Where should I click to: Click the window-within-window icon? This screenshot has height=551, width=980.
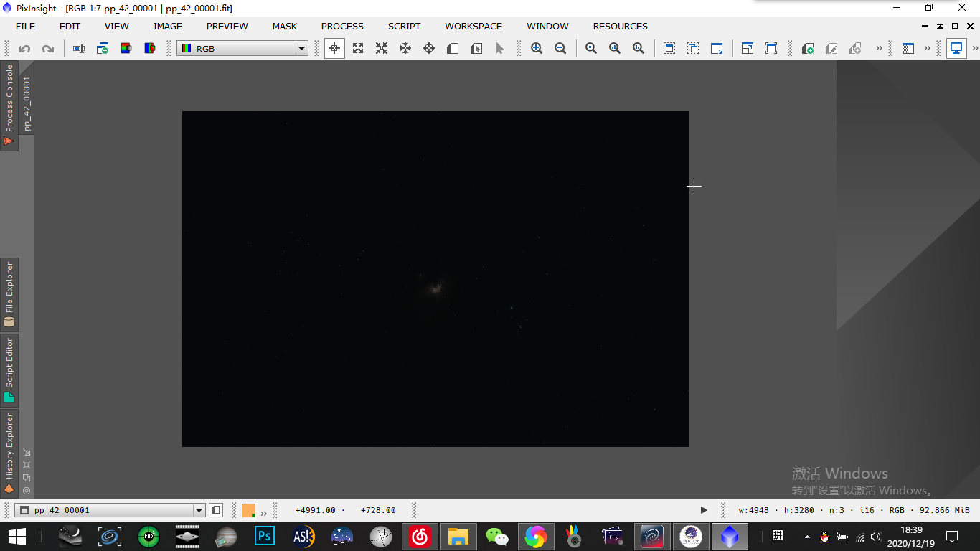point(748,49)
